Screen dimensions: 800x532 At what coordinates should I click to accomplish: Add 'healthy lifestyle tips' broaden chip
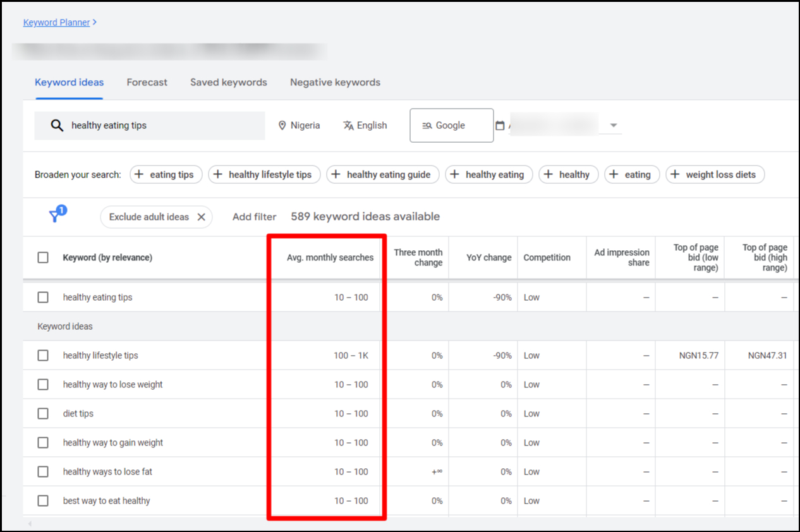tap(264, 174)
